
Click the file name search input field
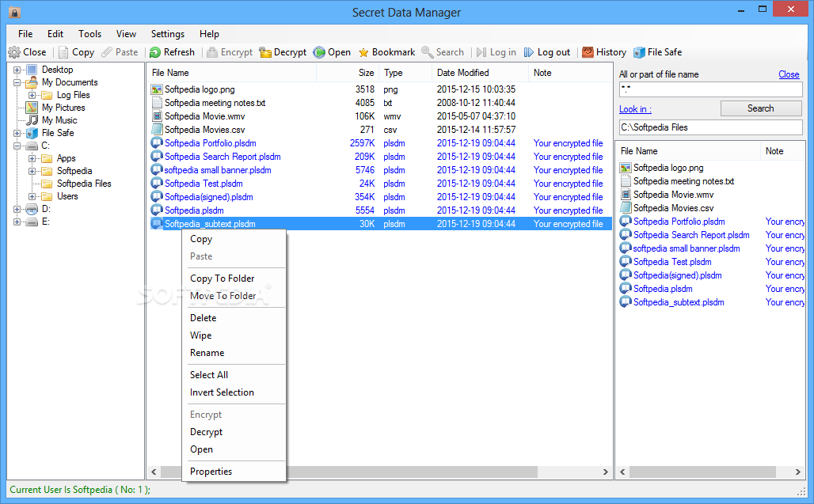click(711, 89)
